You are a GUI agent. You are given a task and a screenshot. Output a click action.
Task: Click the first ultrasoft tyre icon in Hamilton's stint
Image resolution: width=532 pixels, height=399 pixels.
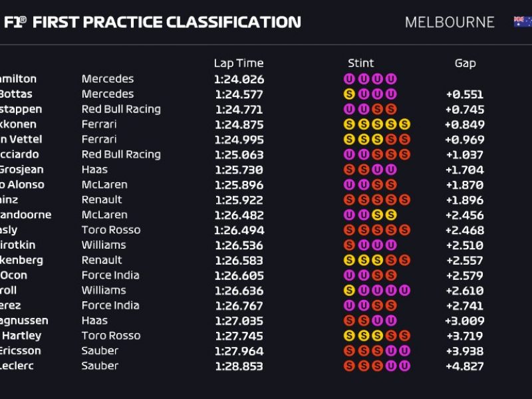349,79
